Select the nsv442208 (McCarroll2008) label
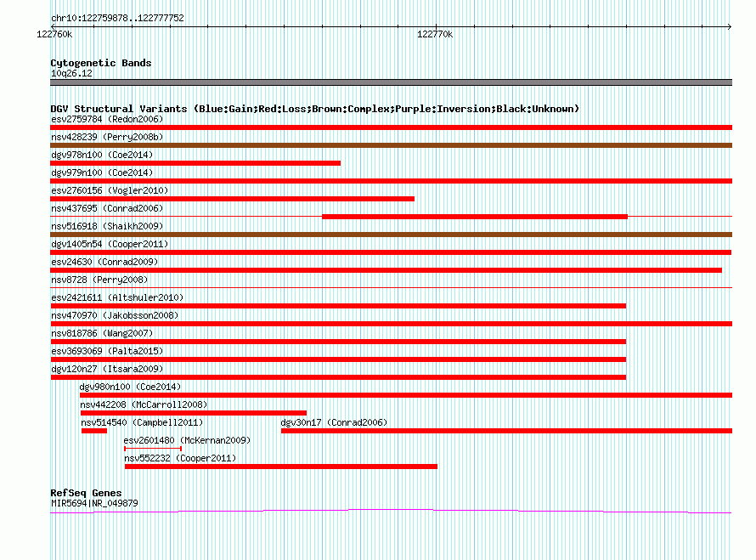 [144, 404]
